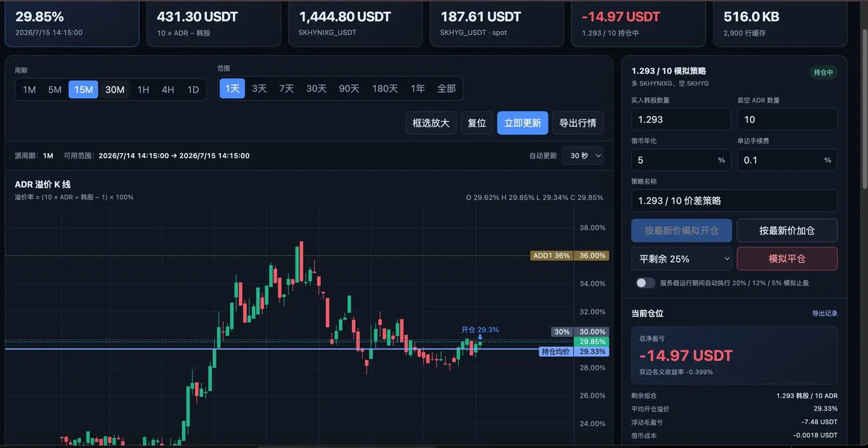This screenshot has width=868, height=448.
Task: Open the 平剩余 25% dropdown
Action: [681, 259]
